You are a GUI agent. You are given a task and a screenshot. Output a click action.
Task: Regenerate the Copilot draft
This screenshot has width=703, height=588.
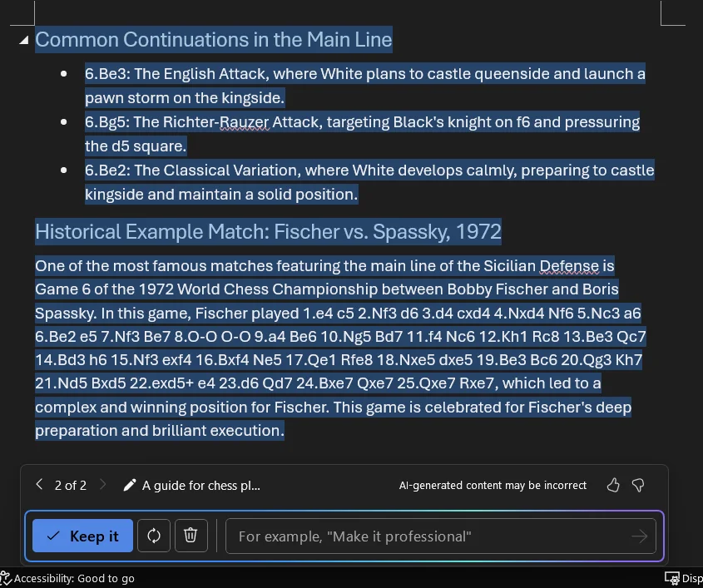click(154, 536)
